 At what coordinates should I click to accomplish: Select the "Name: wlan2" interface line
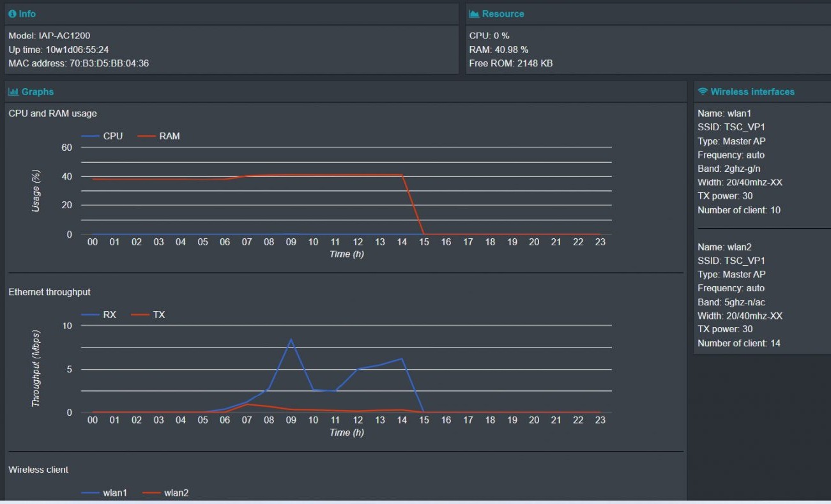pos(724,247)
